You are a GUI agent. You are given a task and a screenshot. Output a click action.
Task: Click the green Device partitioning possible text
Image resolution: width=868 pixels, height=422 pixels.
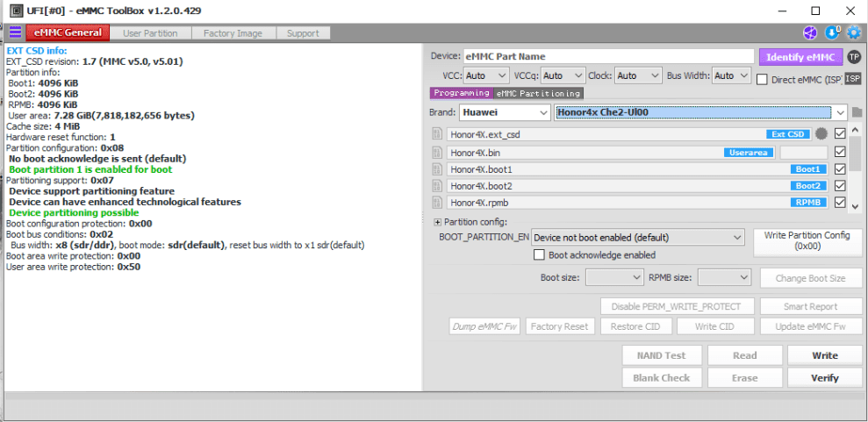point(75,213)
